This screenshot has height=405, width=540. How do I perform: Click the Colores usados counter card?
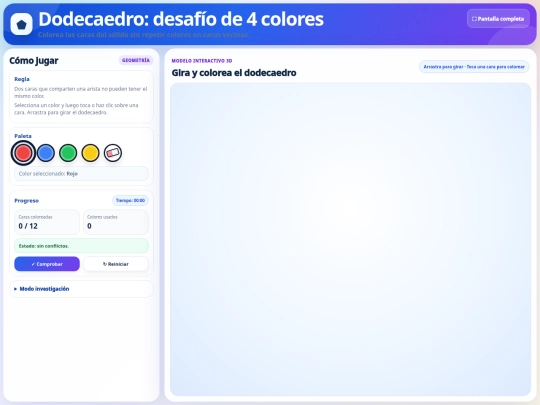(116, 222)
